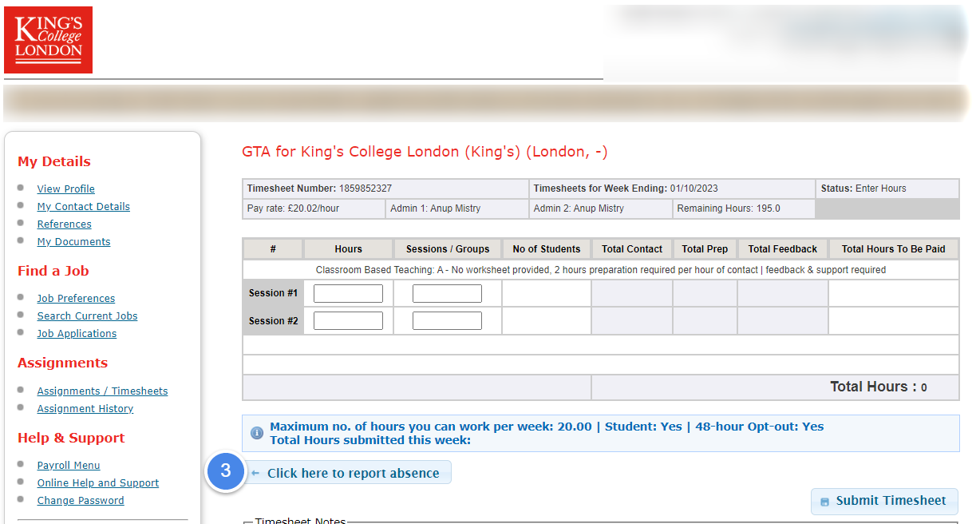This screenshot has width=980, height=524.
Task: Click the save icon on Submit Timesheet
Action: click(824, 502)
